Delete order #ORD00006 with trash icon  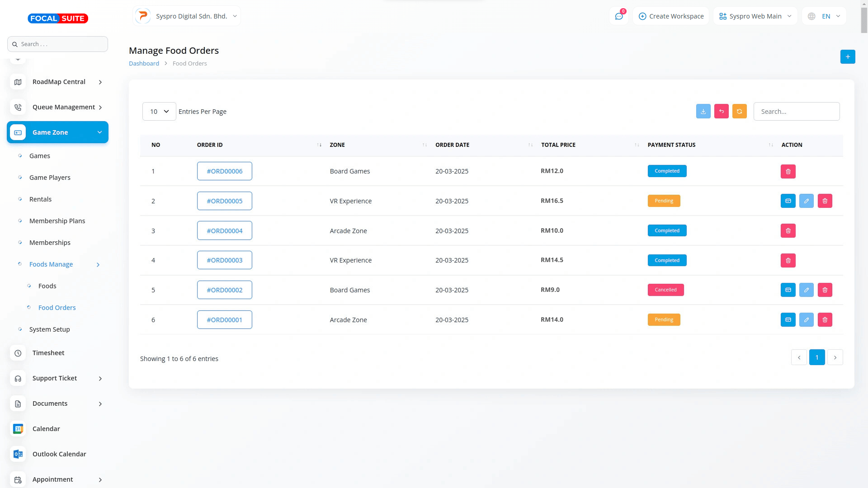pyautogui.click(x=788, y=171)
